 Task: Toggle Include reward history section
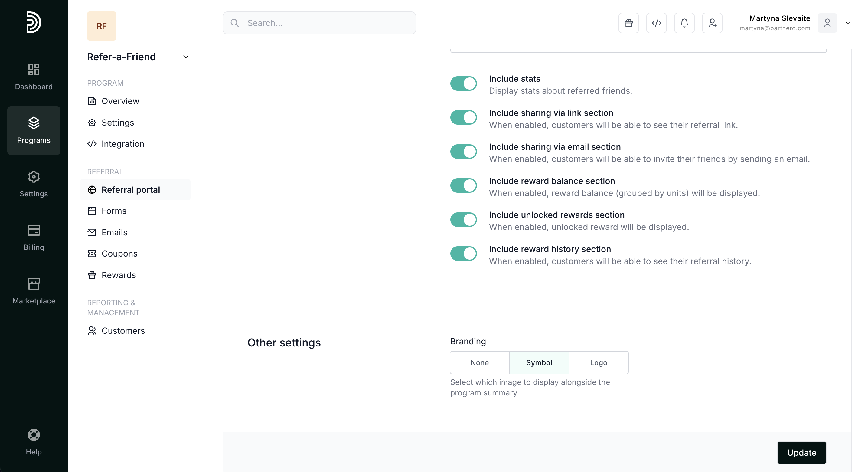click(x=463, y=254)
